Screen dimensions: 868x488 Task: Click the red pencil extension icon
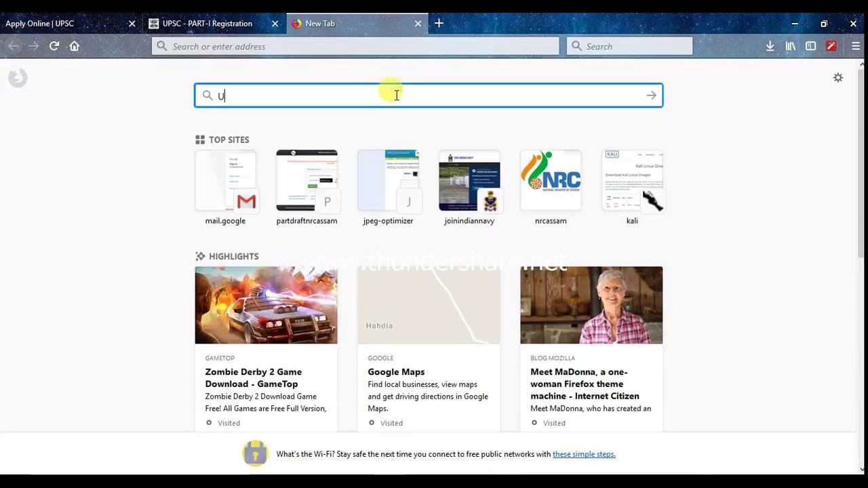pyautogui.click(x=831, y=46)
